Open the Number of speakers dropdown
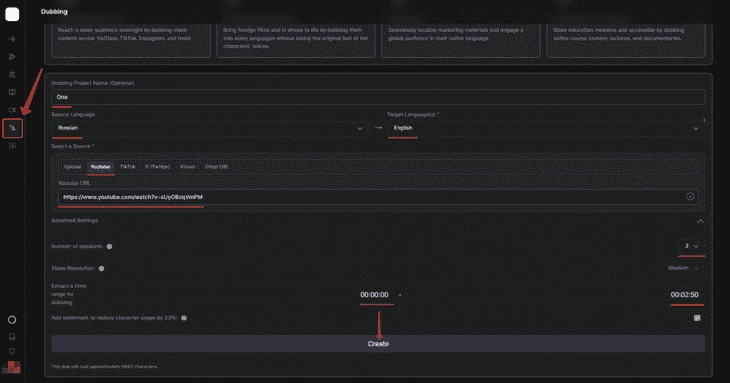The width and height of the screenshot is (730, 383). pyautogui.click(x=692, y=246)
